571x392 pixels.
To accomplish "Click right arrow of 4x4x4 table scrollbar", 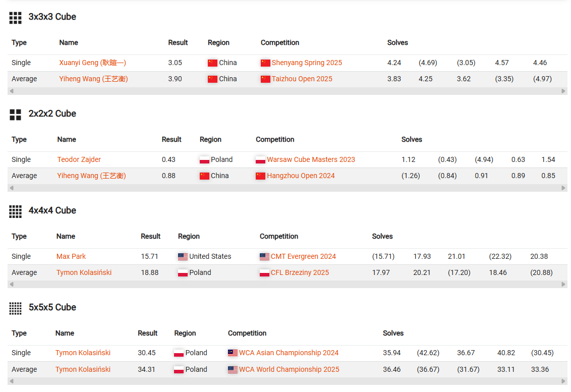I will (563, 284).
